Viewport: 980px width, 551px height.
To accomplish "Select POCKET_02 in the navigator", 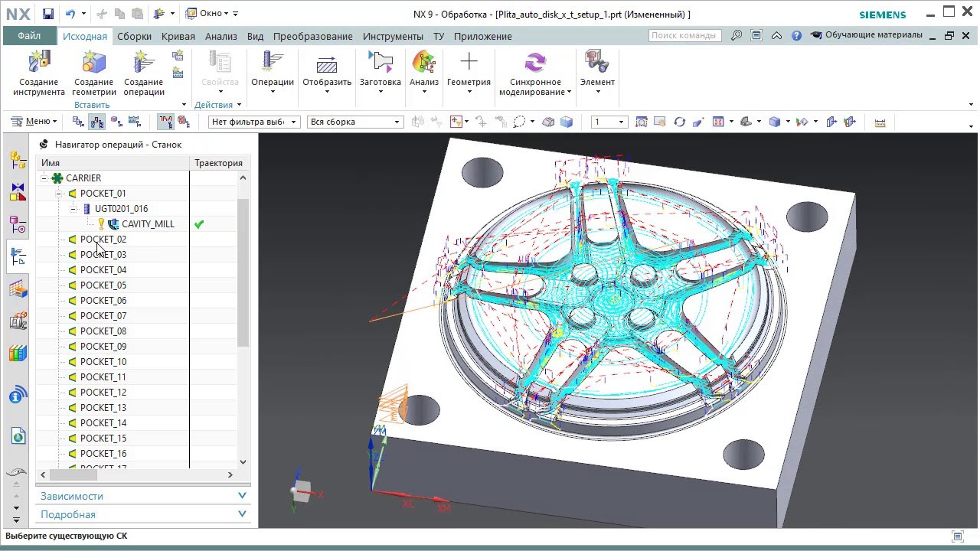I will [103, 239].
